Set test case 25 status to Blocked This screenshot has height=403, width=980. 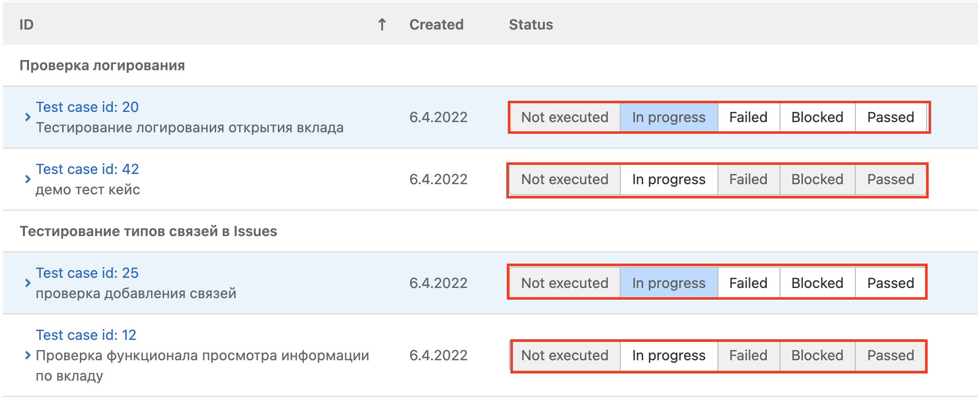point(817,283)
